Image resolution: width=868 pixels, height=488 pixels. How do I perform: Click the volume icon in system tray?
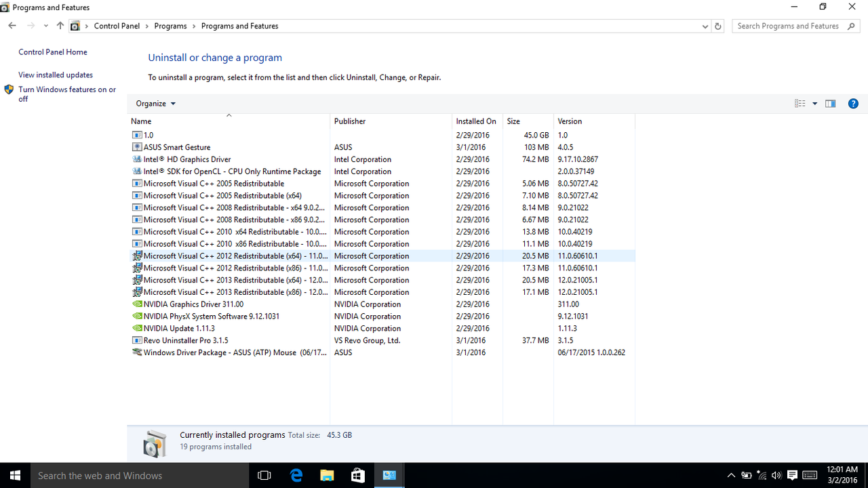(x=776, y=475)
